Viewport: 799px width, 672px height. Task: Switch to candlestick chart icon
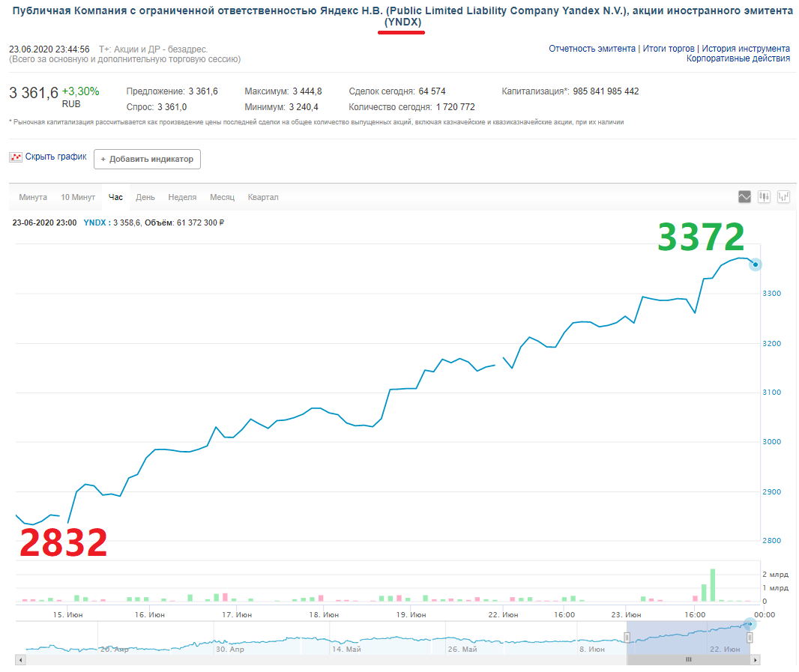(764, 197)
